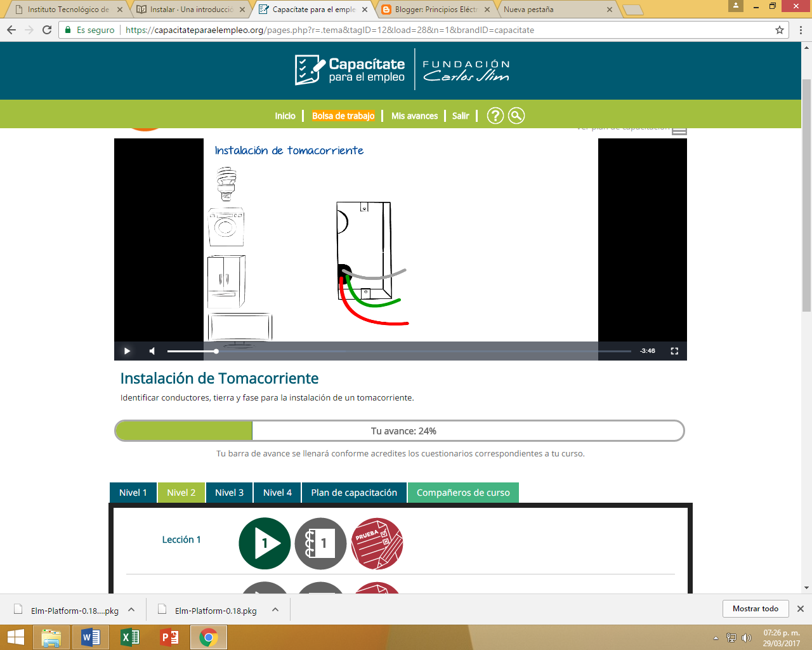The image size is (812, 650).
Task: Open Compañeros de curso tab
Action: [463, 493]
